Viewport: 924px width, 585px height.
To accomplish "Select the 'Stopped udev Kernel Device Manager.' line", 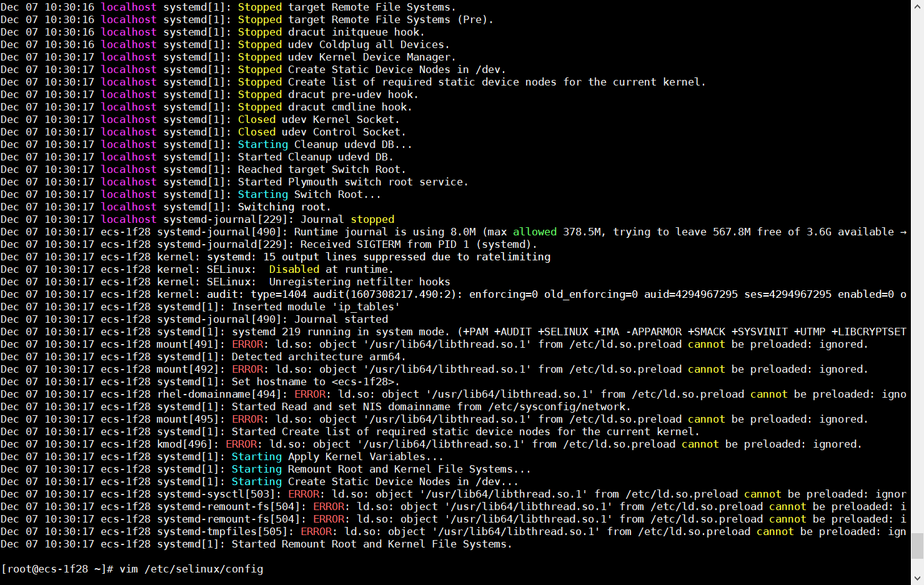I will pos(228,57).
